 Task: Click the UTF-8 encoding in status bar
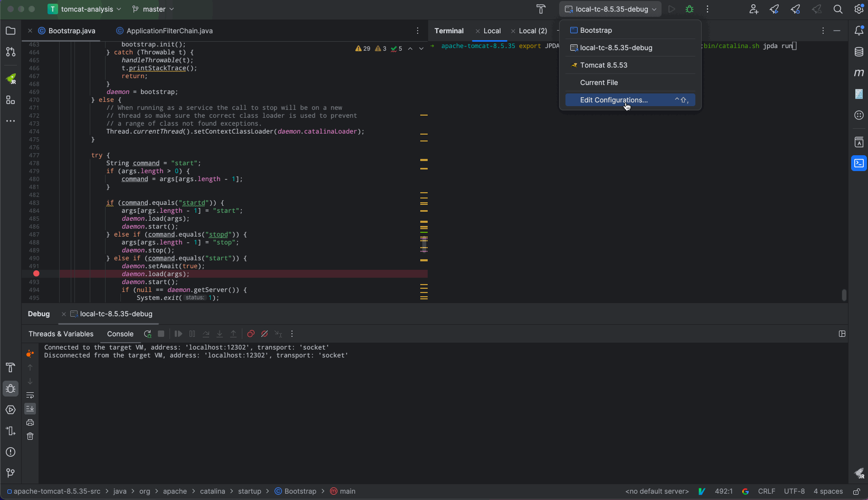pyautogui.click(x=794, y=491)
